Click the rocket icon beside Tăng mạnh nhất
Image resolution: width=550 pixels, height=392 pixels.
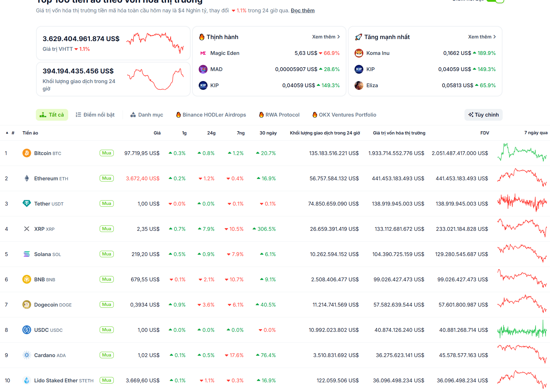tap(359, 37)
